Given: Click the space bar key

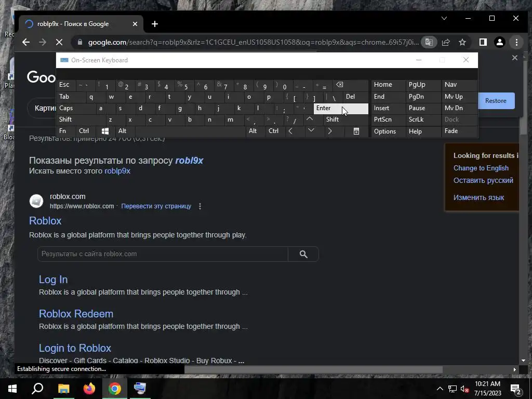Looking at the screenshot, I should tap(190, 131).
